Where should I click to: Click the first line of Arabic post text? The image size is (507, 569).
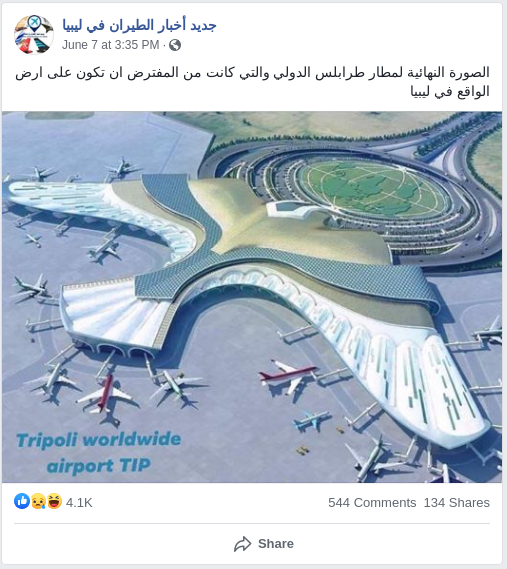point(252,73)
